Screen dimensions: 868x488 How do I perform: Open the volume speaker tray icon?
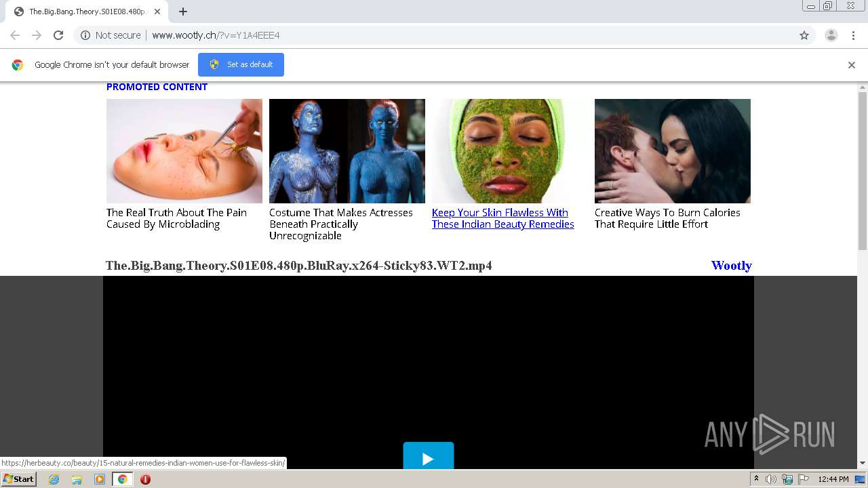click(x=771, y=479)
